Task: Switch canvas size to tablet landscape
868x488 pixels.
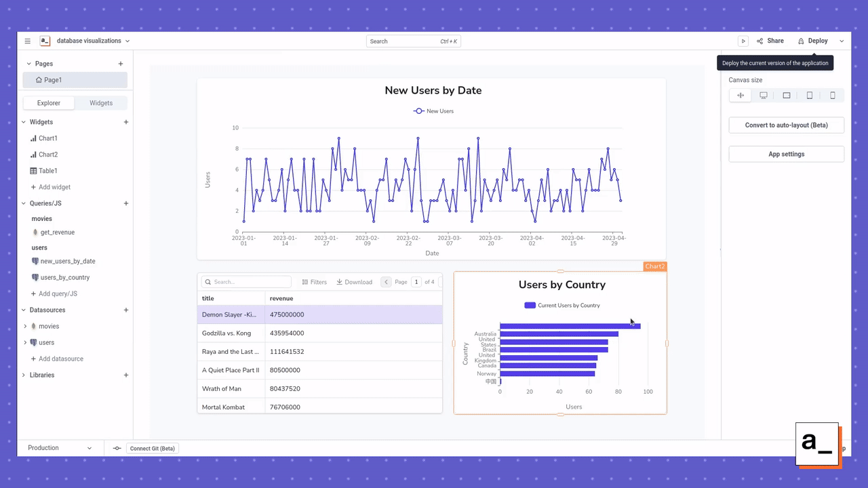Action: coord(787,95)
